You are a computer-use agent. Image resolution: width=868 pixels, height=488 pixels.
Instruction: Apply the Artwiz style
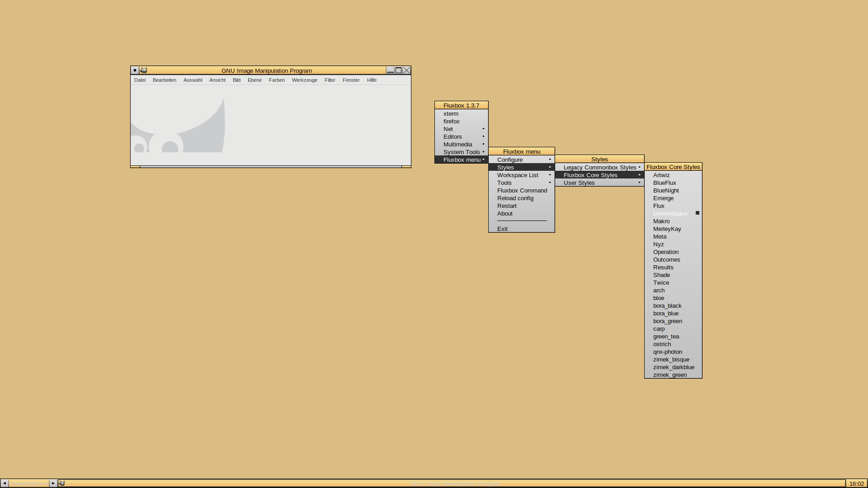click(x=673, y=175)
